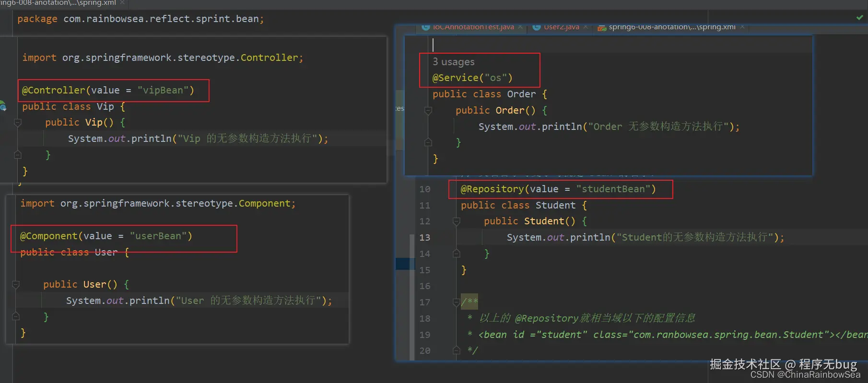Click class name Vip in its declaration
The image size is (868, 383).
(x=105, y=106)
